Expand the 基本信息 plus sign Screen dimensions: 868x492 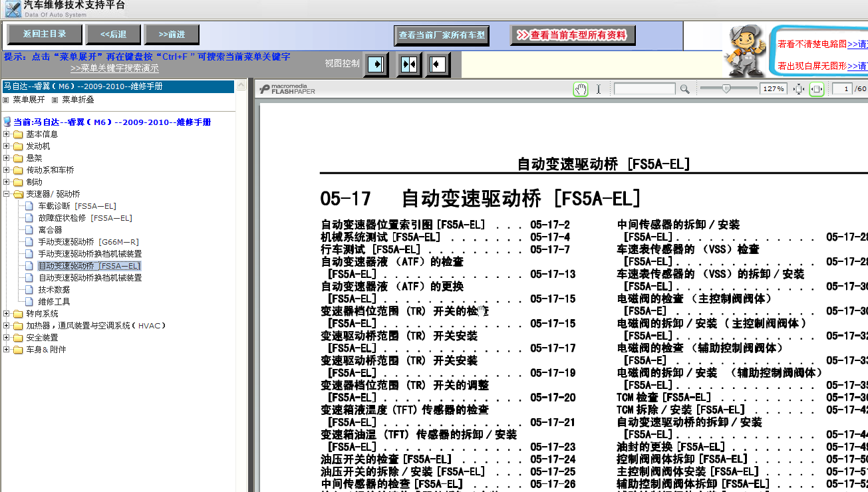[x=6, y=134]
